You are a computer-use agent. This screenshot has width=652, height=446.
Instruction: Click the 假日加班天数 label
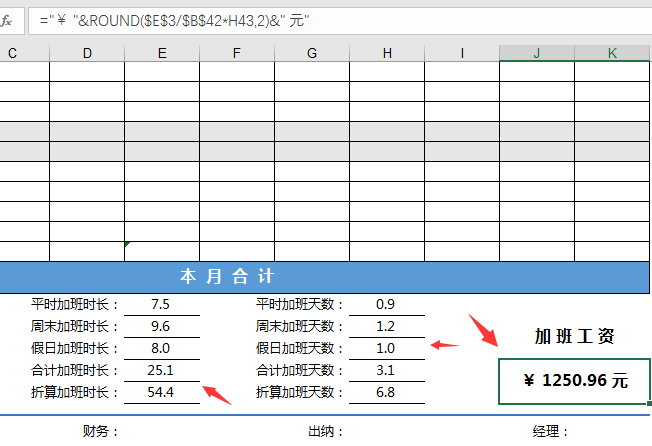point(300,348)
